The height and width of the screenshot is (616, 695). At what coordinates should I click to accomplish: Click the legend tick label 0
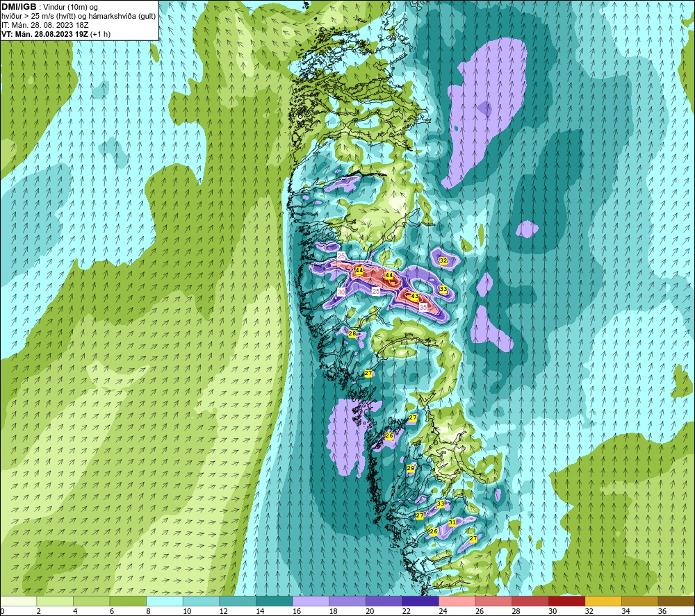point(2,611)
